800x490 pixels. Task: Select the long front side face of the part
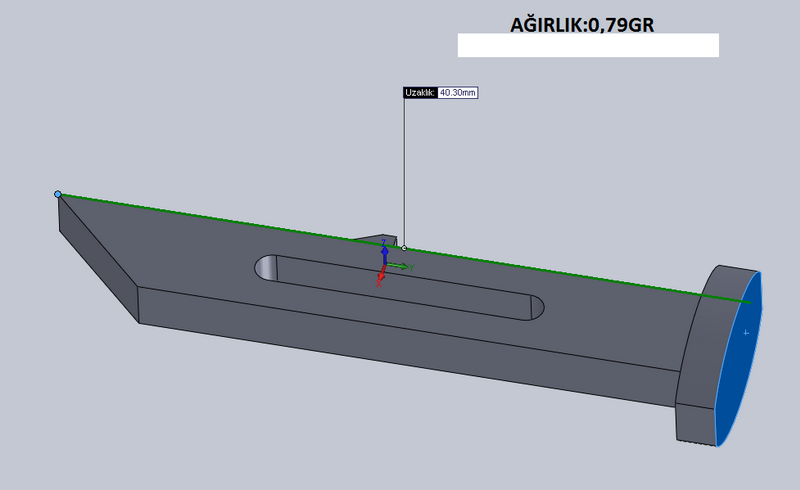pos(400,345)
